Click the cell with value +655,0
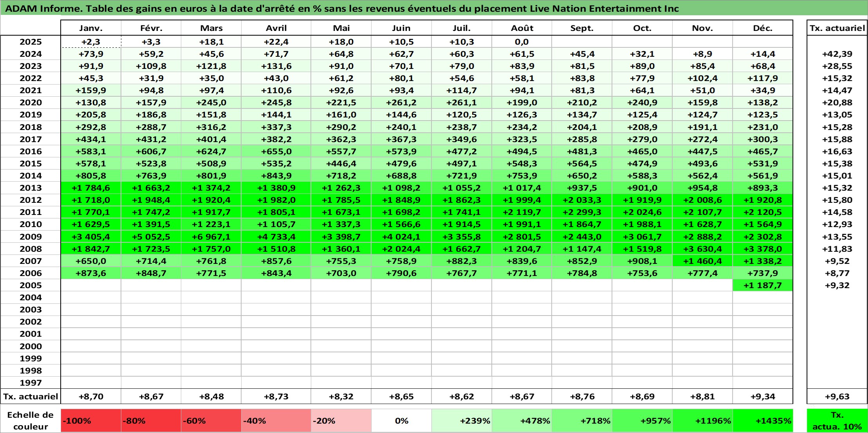 click(x=276, y=152)
